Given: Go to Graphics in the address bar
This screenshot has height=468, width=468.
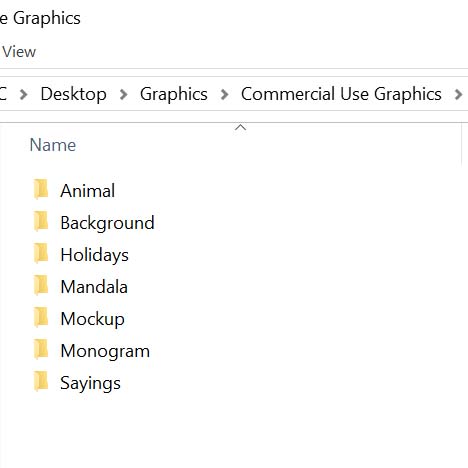Looking at the screenshot, I should [x=174, y=94].
